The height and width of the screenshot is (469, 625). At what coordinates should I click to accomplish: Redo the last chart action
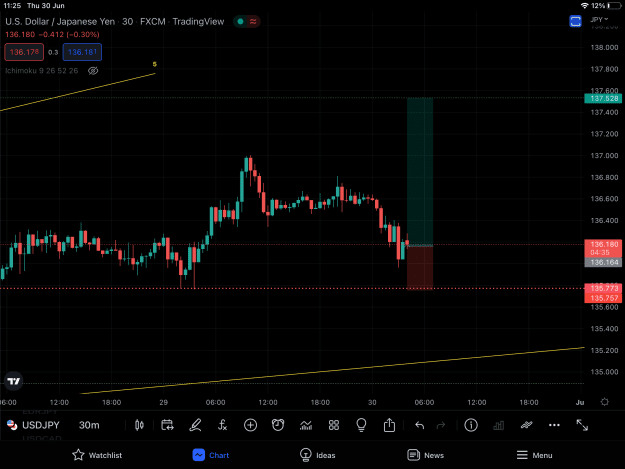click(x=441, y=425)
